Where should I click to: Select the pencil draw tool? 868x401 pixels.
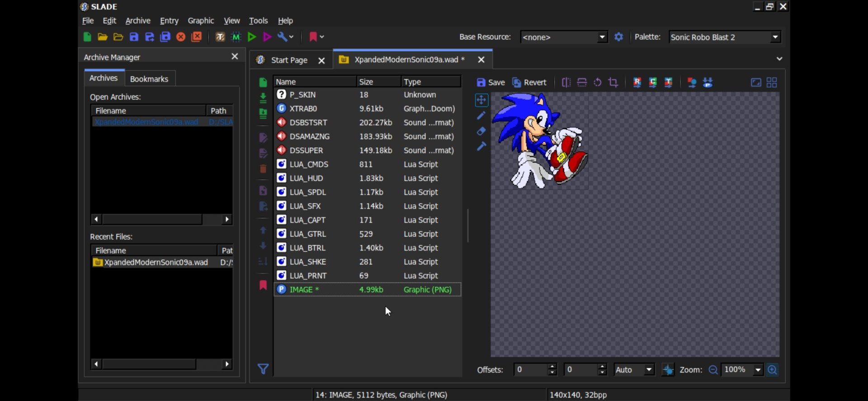pyautogui.click(x=481, y=116)
